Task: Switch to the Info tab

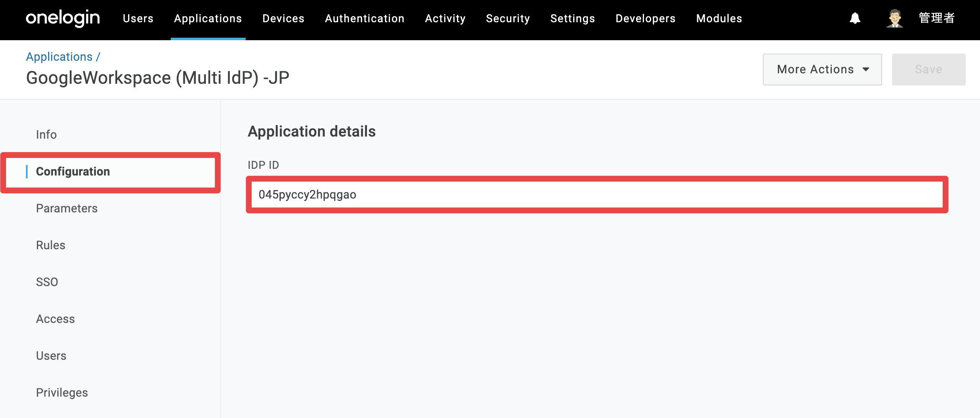Action: pyautogui.click(x=46, y=134)
